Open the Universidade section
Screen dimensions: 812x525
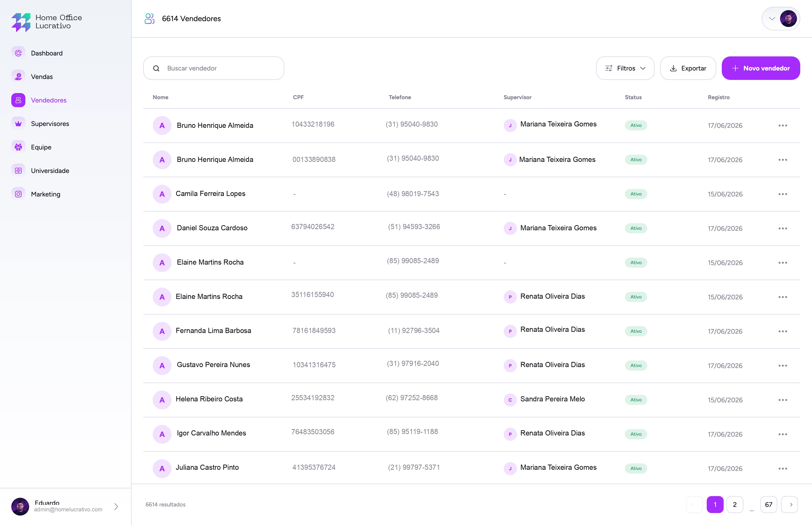(x=50, y=171)
